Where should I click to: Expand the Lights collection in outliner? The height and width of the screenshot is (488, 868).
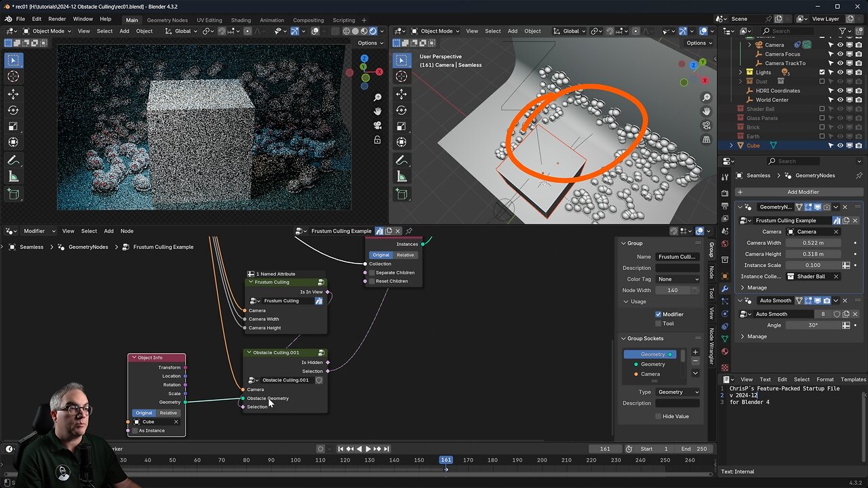[x=740, y=73]
